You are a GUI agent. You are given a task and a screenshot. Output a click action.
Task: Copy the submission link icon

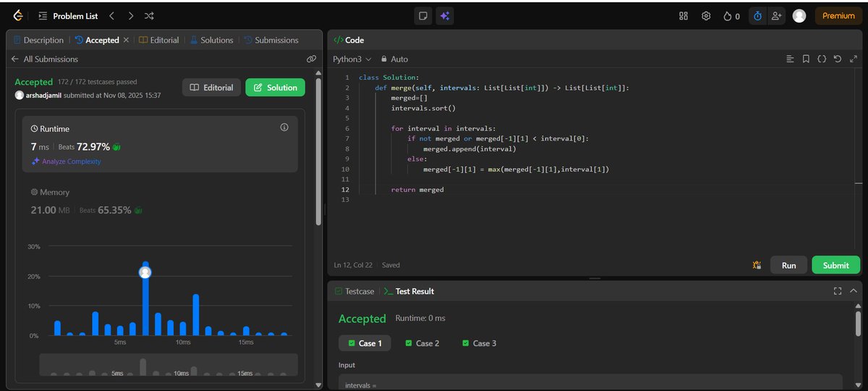click(x=311, y=59)
